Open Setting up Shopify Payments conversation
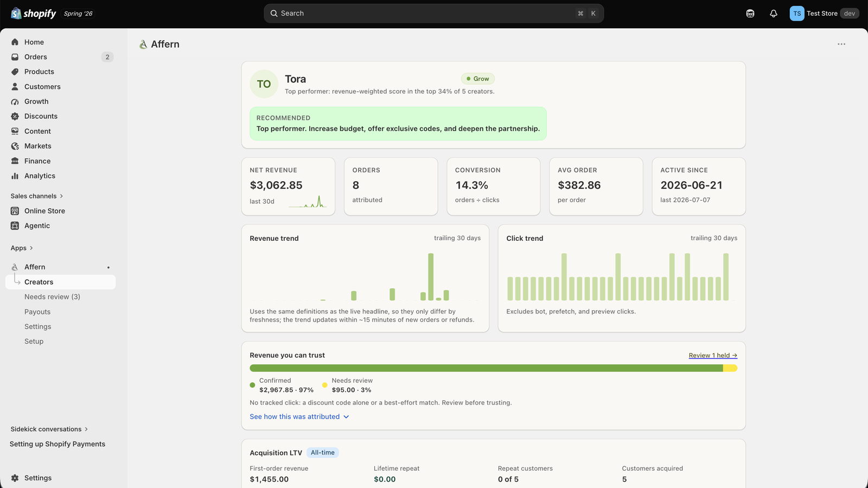Viewport: 868px width, 488px height. point(58,444)
